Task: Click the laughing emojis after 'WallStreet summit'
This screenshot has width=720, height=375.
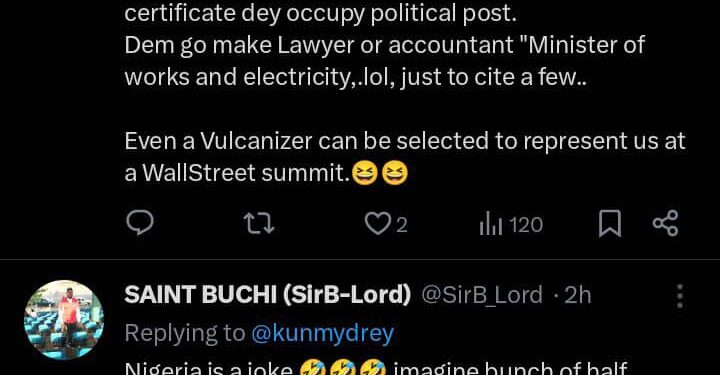Action: tap(380, 174)
